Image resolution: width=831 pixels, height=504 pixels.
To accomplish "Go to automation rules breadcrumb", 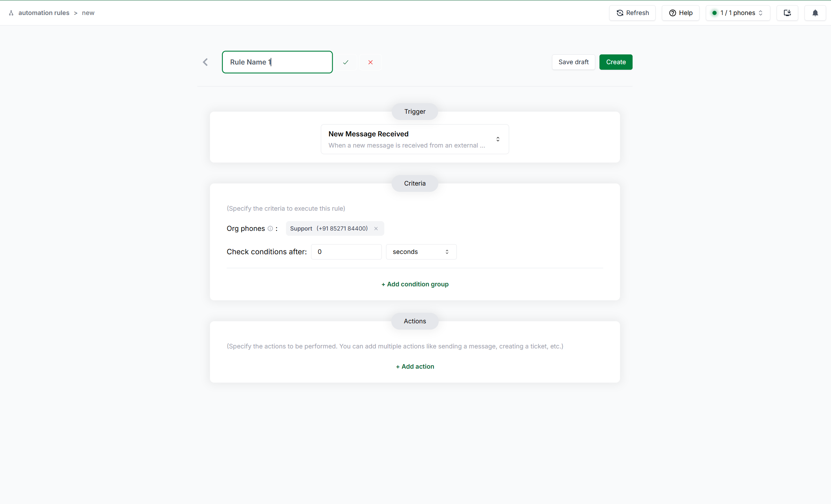I will pos(44,13).
